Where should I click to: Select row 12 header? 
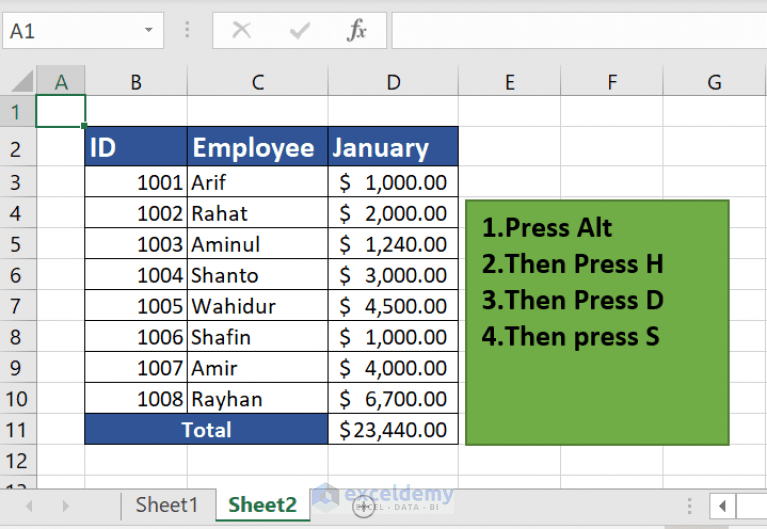click(18, 460)
